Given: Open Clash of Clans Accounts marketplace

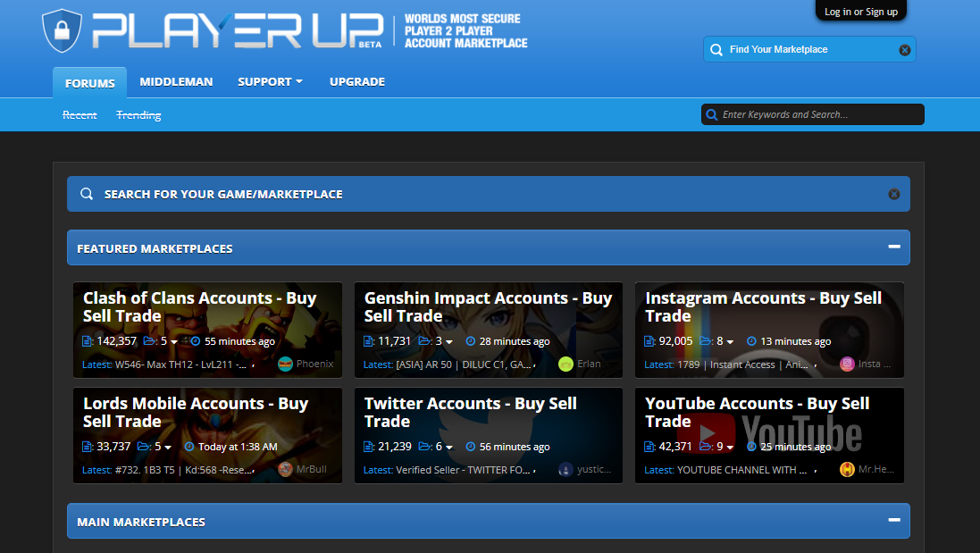Looking at the screenshot, I should [200, 306].
